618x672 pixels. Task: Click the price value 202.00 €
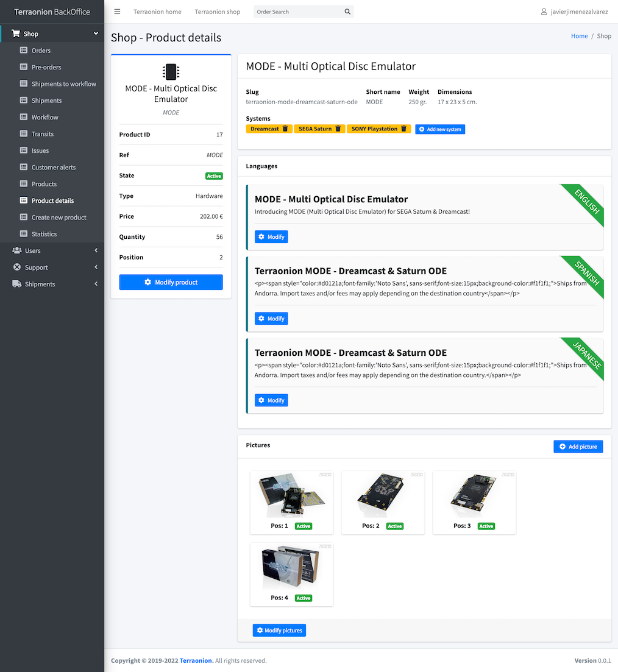(x=211, y=216)
